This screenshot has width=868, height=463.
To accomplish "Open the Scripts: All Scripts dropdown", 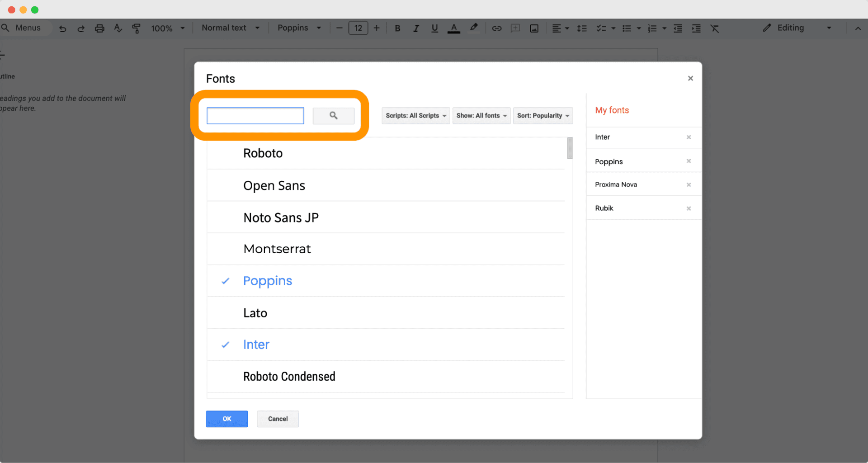I will (x=415, y=116).
